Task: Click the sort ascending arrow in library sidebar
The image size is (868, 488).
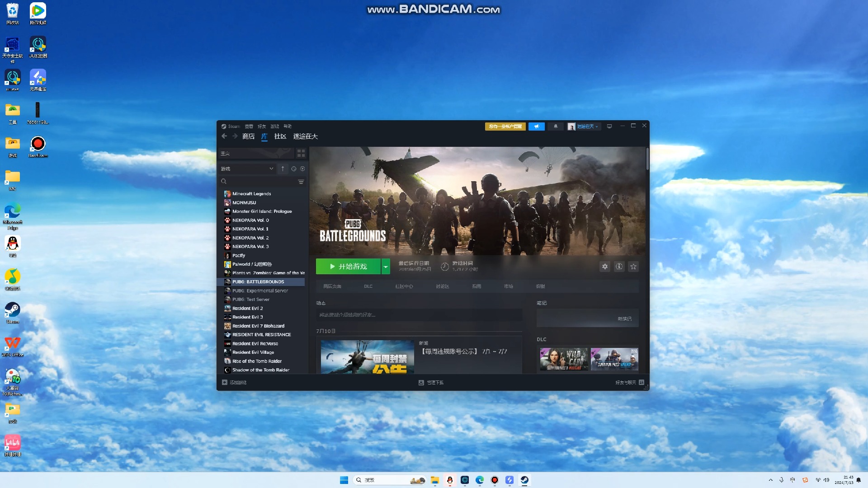Action: (283, 169)
